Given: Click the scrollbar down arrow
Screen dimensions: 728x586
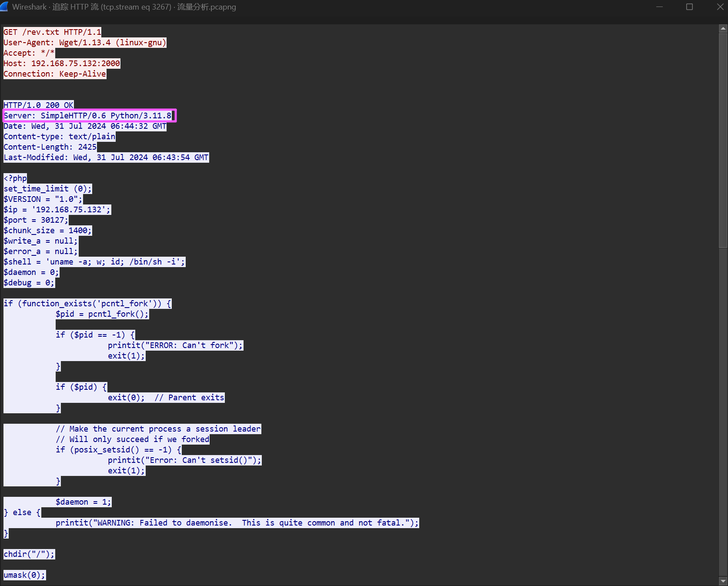Looking at the screenshot, I should pyautogui.click(x=723, y=581).
